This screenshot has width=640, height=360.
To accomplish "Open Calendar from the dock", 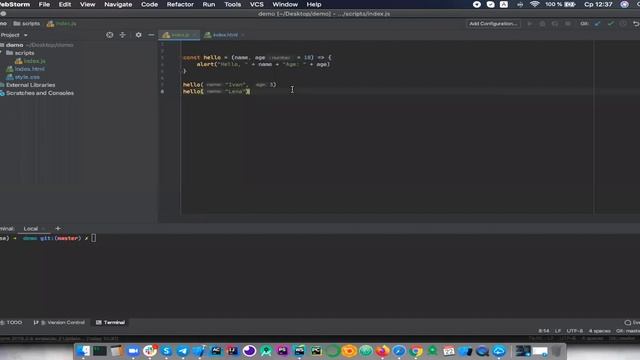I will 449,351.
